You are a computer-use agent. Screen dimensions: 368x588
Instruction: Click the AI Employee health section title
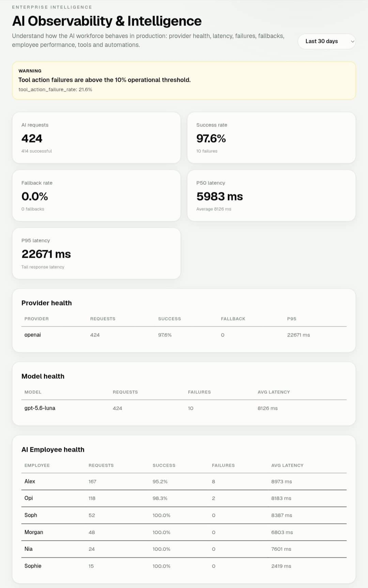[53, 450]
